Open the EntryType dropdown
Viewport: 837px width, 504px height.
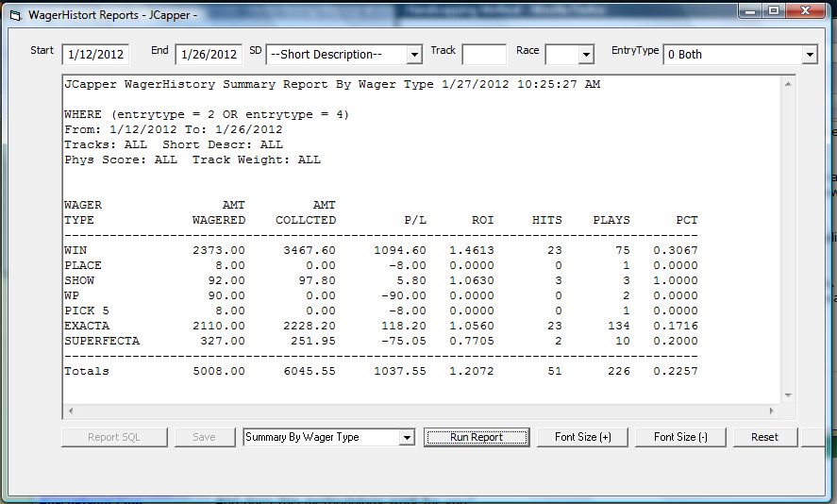click(x=810, y=55)
